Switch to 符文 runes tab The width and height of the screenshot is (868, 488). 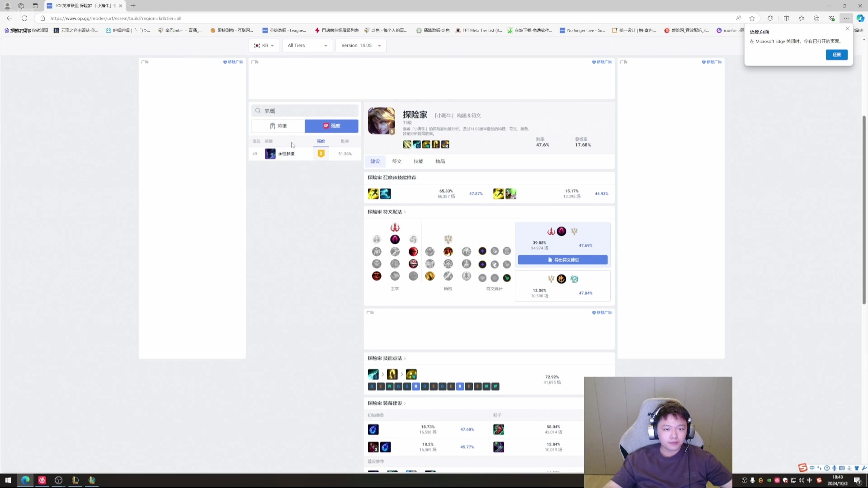[397, 161]
